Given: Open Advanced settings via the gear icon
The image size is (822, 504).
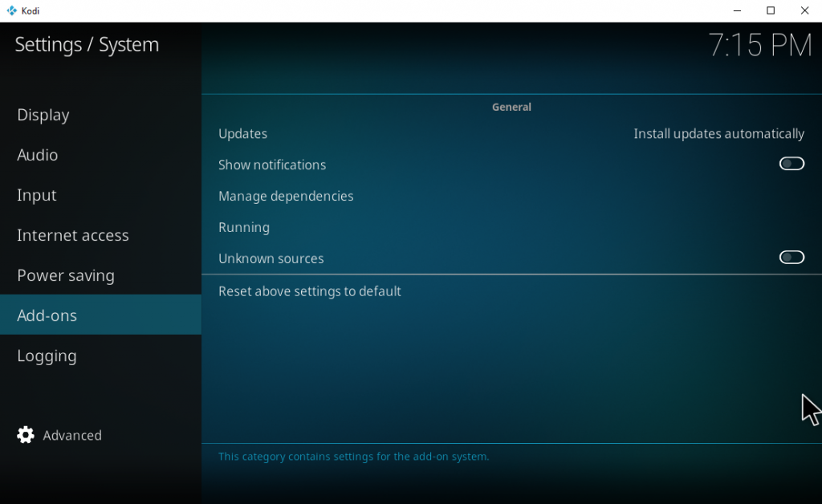Looking at the screenshot, I should (x=25, y=435).
